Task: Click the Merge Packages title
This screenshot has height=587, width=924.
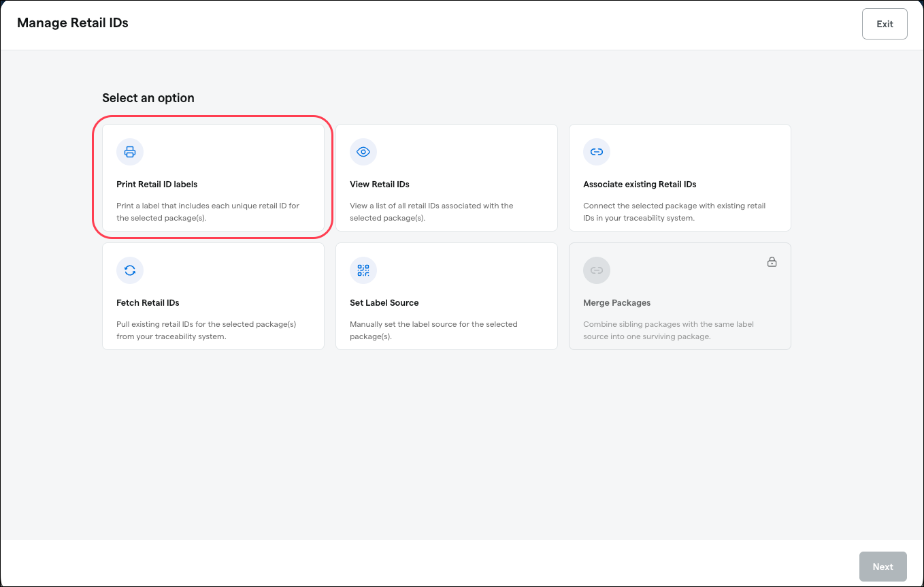Action: [x=617, y=303]
